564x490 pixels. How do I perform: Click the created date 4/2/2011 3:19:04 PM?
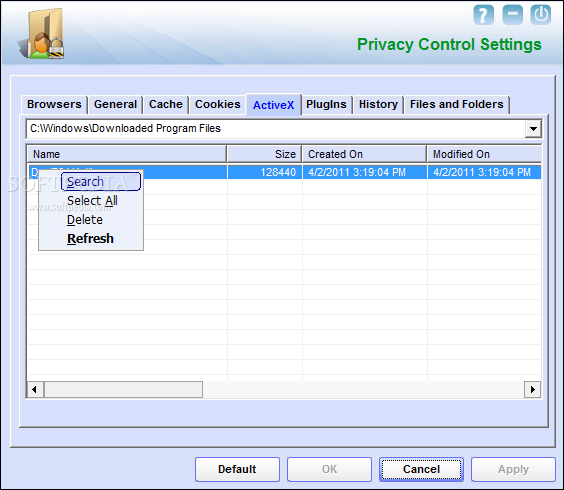[357, 172]
